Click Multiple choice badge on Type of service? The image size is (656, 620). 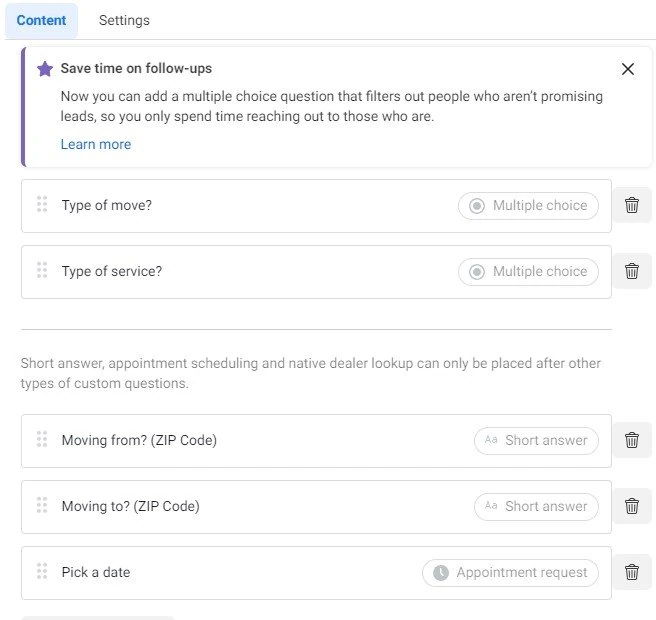coord(528,272)
